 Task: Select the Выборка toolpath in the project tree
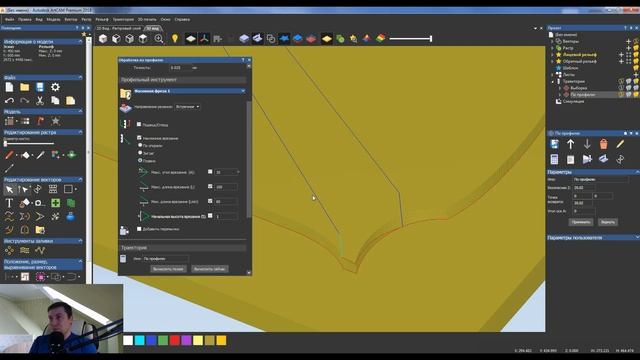coord(578,88)
